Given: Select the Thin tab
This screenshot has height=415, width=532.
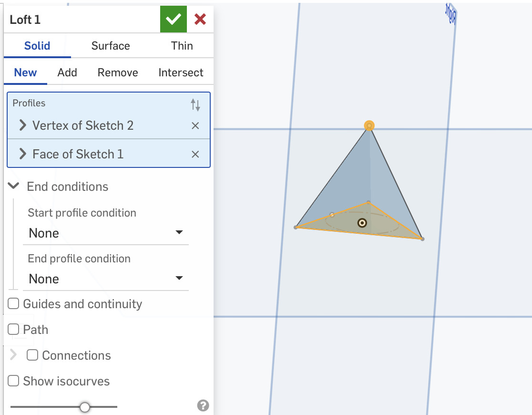Looking at the screenshot, I should pos(182,46).
